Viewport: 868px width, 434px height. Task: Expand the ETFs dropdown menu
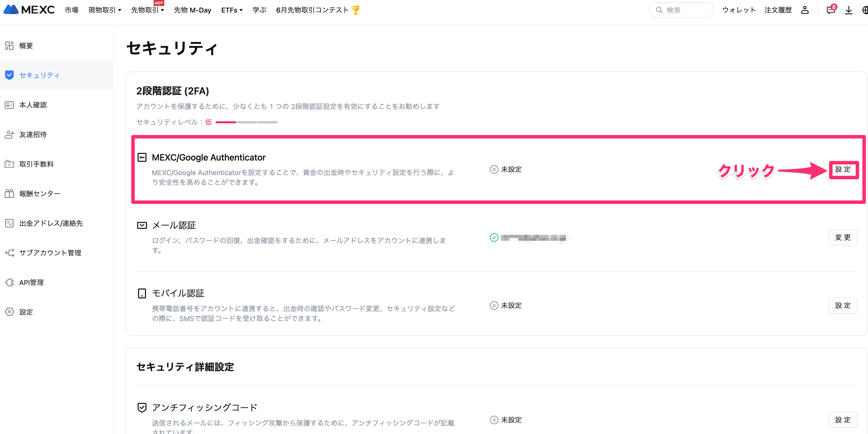coord(232,10)
